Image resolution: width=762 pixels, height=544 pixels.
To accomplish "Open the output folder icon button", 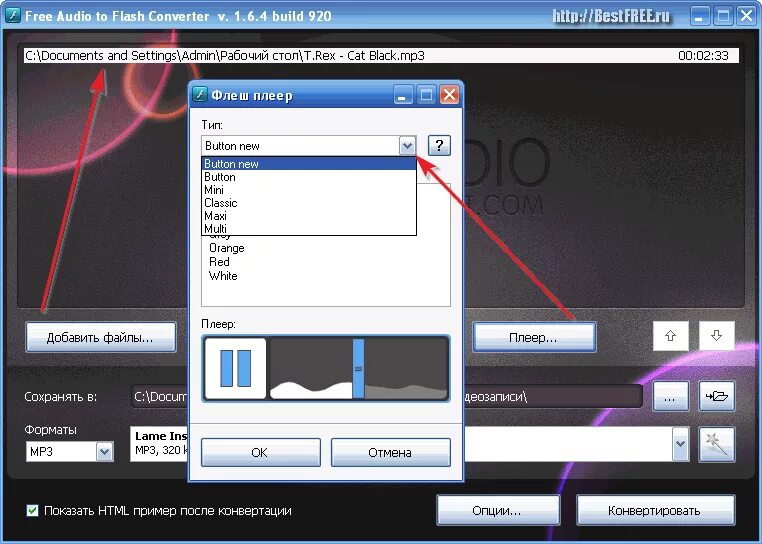I will tap(717, 397).
